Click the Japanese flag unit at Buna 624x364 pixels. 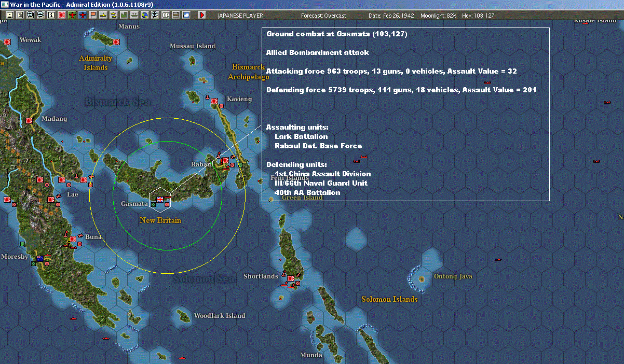pyautogui.click(x=73, y=240)
